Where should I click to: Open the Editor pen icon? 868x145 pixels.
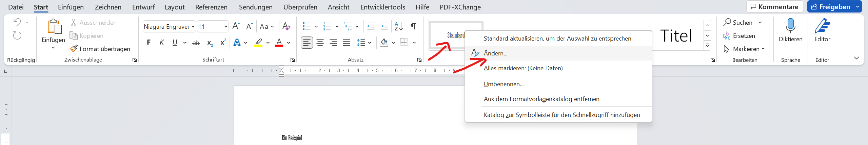[x=822, y=26]
